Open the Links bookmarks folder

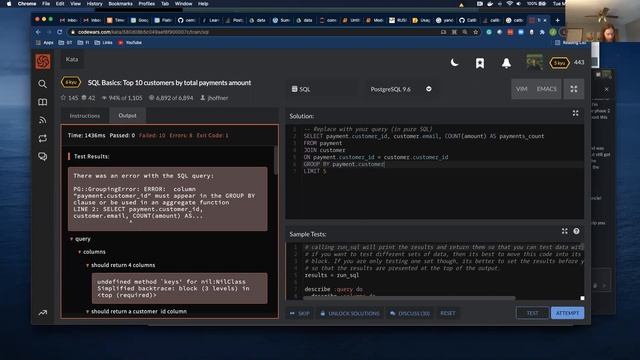[x=103, y=42]
